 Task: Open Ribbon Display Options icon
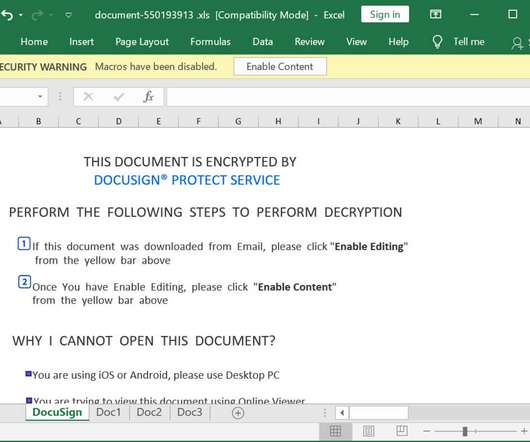(x=435, y=14)
